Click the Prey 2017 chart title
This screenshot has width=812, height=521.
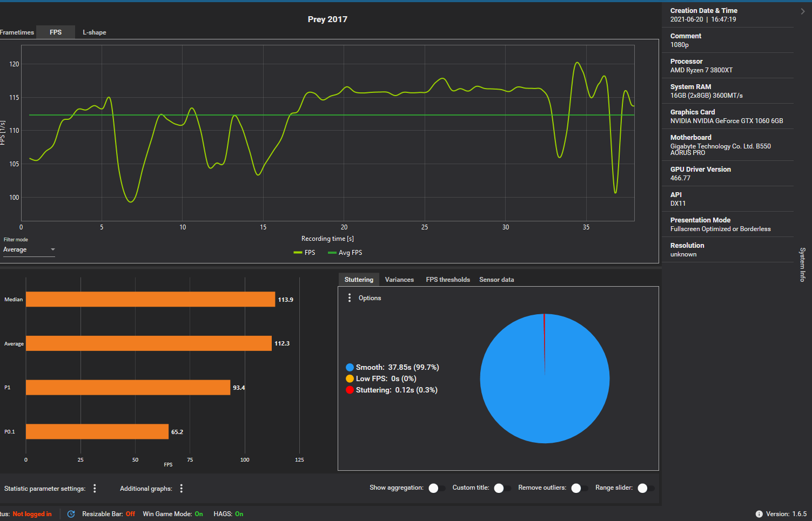[327, 19]
